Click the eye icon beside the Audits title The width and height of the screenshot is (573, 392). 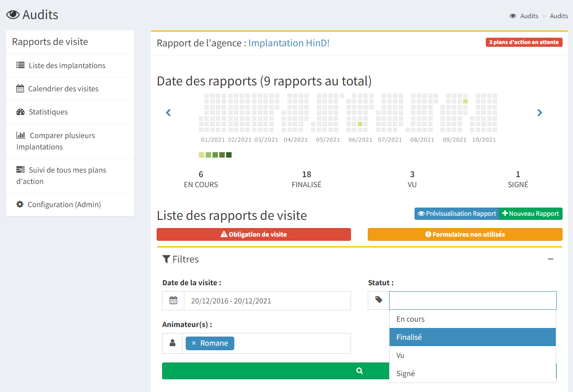tap(13, 15)
